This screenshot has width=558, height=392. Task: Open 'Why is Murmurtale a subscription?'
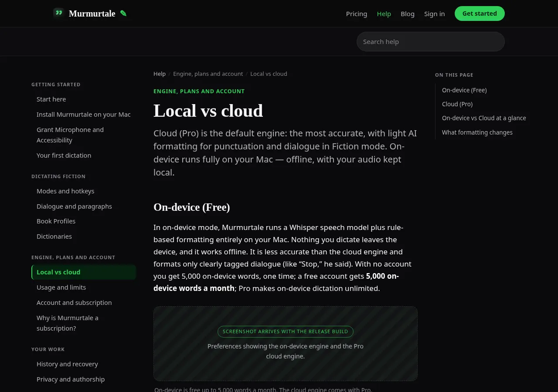tap(84, 323)
